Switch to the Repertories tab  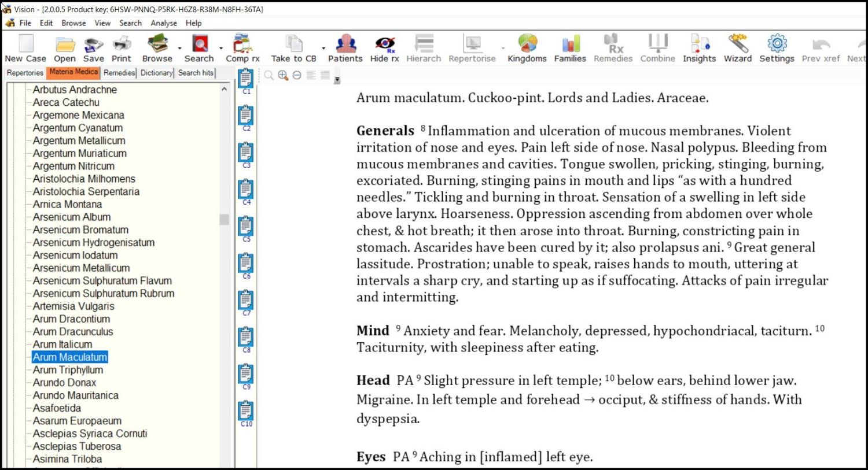point(24,73)
